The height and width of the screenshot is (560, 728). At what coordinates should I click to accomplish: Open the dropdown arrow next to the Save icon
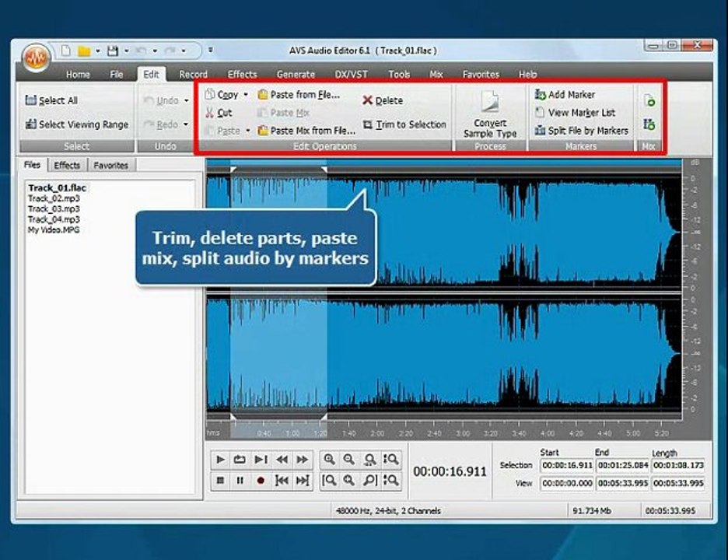tap(126, 51)
